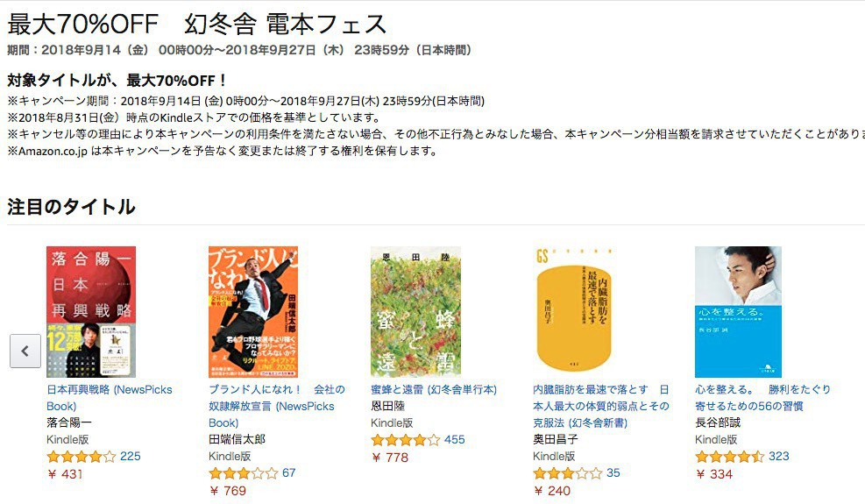Open 心を整える。 勝利をたぐり寄せる title link
Screen dimensions: 865x504
coord(763,397)
